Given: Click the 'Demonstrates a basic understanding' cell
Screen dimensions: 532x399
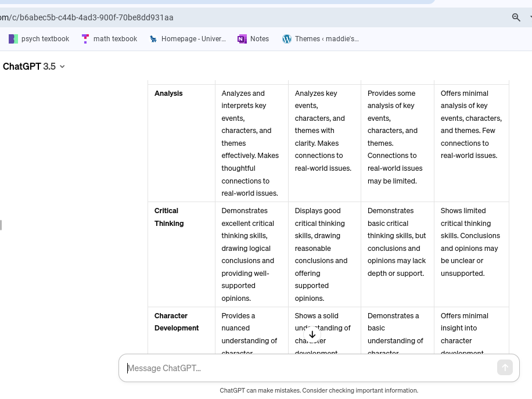Looking at the screenshot, I should coord(398,330).
